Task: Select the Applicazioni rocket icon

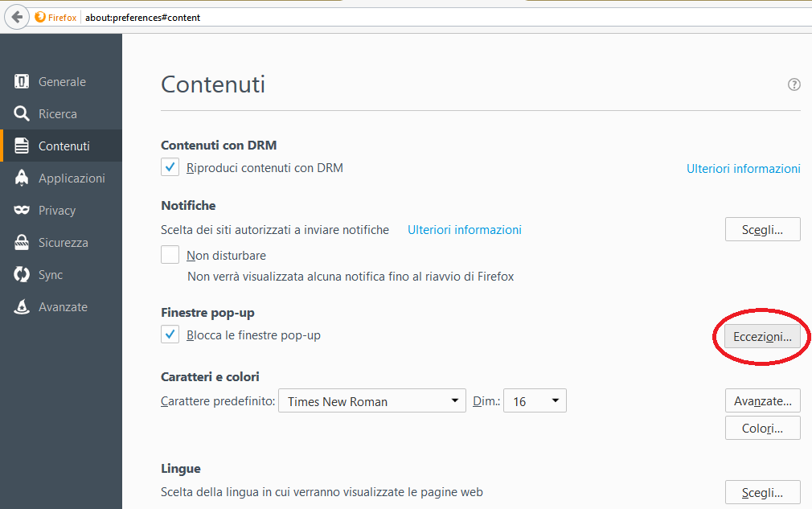Action: tap(22, 178)
